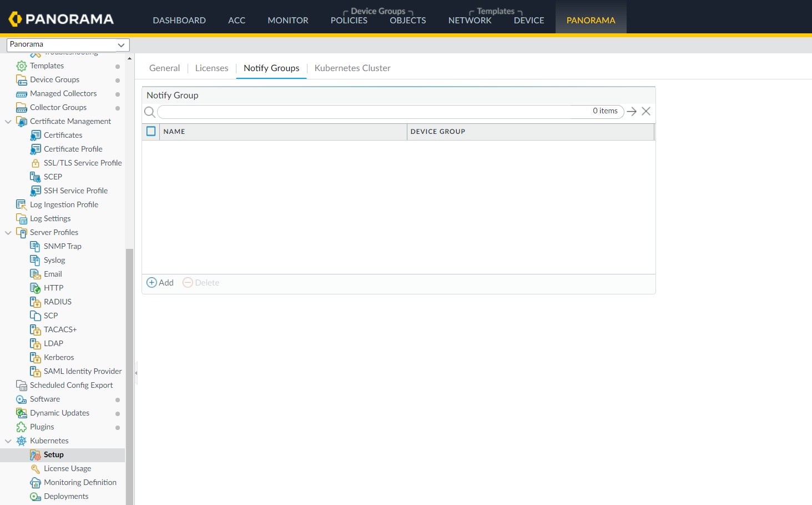Focus the Notify Group search field

[372, 112]
